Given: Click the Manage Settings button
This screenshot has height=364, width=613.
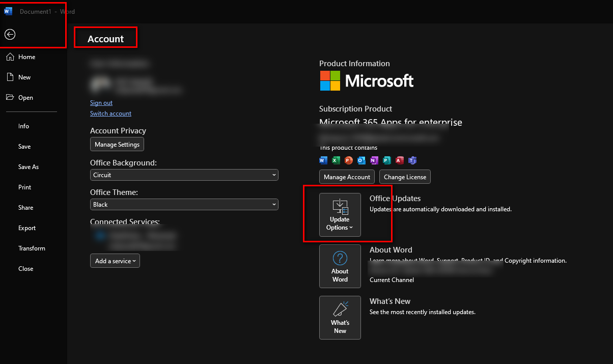Looking at the screenshot, I should 117,145.
